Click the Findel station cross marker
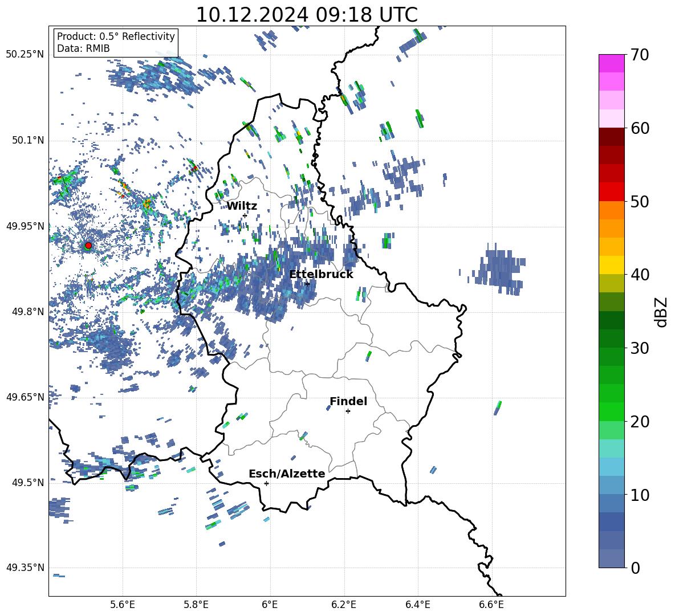Viewport: 675px width, 616px height. point(348,411)
